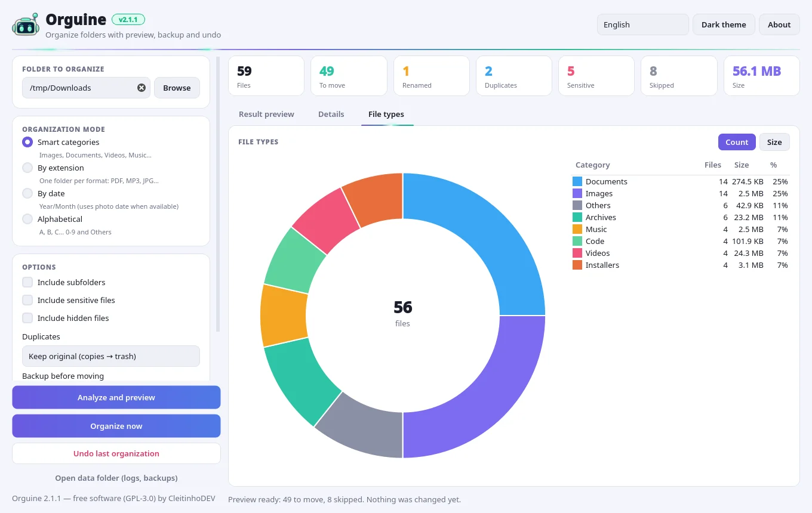
Task: Click the 5 Sensitive stat card
Action: 596,76
